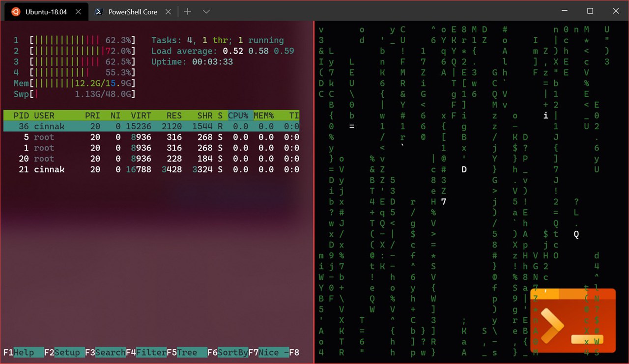This screenshot has width=629, height=364.
Task: Click the Windows Terminal logo in corner
Action: coord(572,320)
